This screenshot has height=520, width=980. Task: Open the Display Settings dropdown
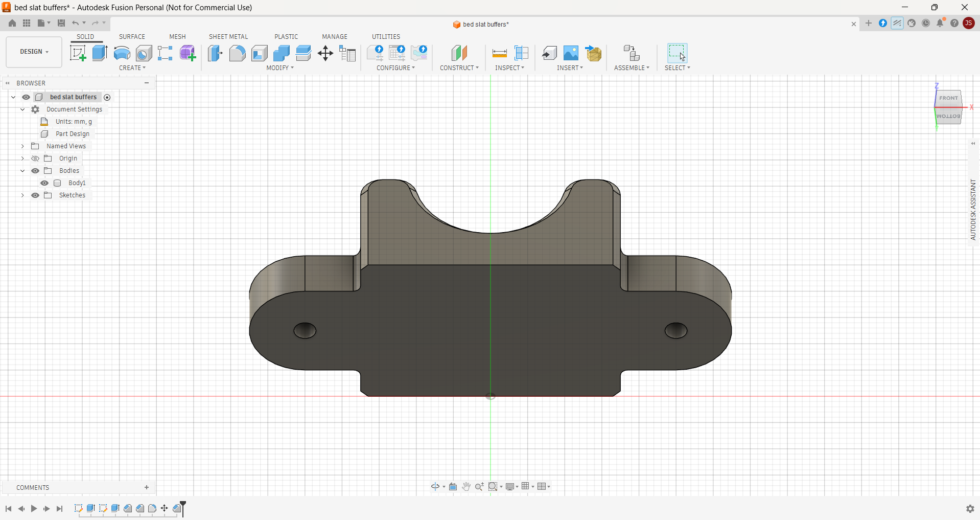512,486
